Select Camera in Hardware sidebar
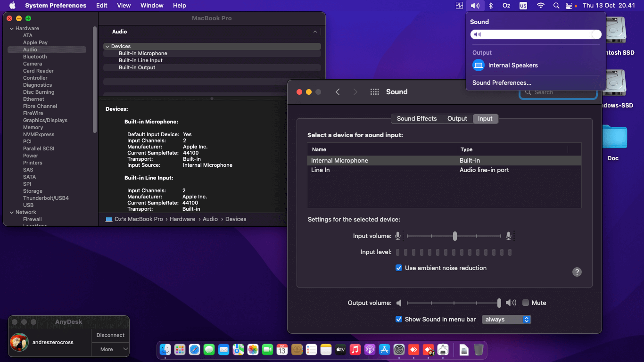Viewport: 644px width, 362px height. (33, 64)
